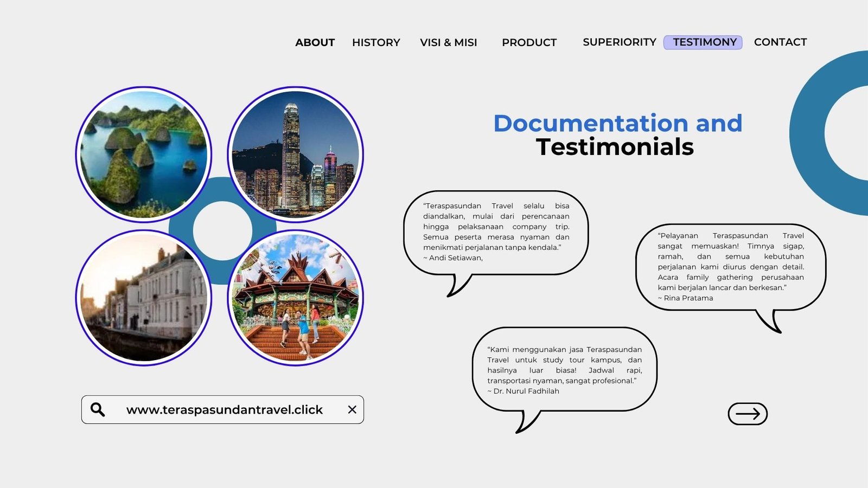The image size is (868, 488).
Task: Select Andi Setiawan's testimonial bubble
Action: click(496, 232)
